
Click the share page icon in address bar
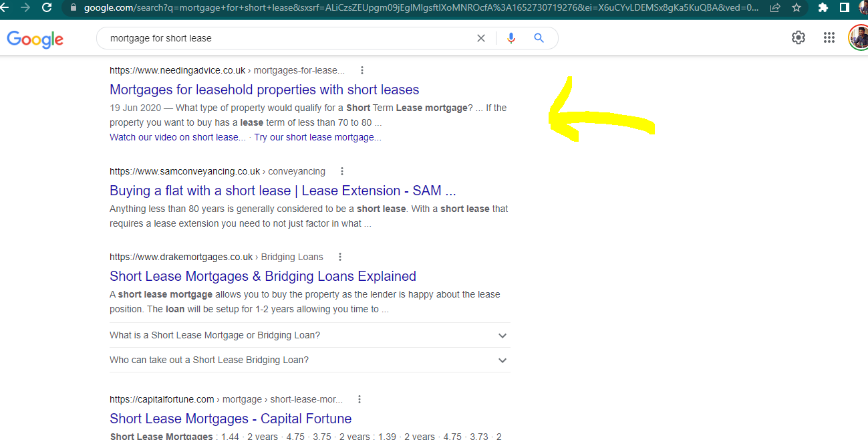pos(775,7)
